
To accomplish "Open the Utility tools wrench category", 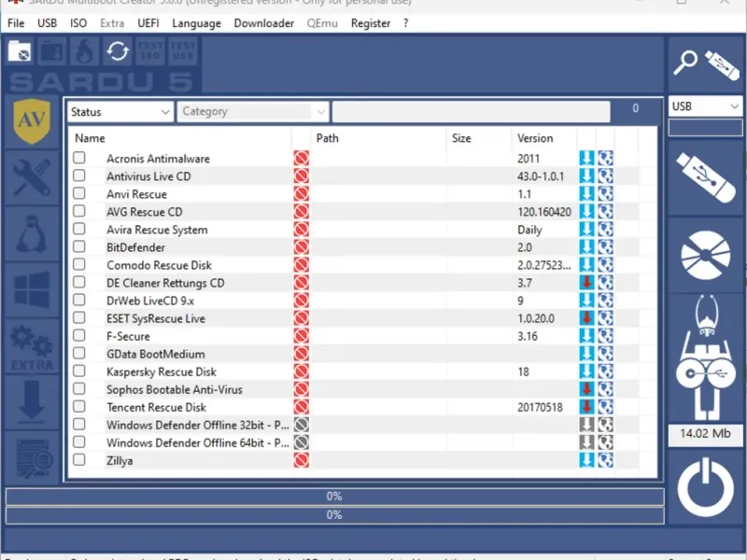I will pos(32,178).
